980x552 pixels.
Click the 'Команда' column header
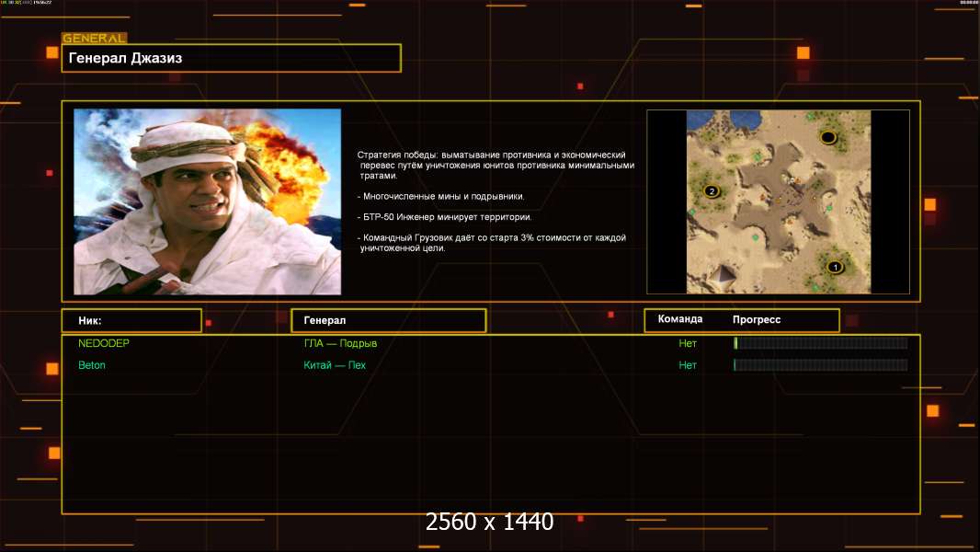(x=680, y=319)
